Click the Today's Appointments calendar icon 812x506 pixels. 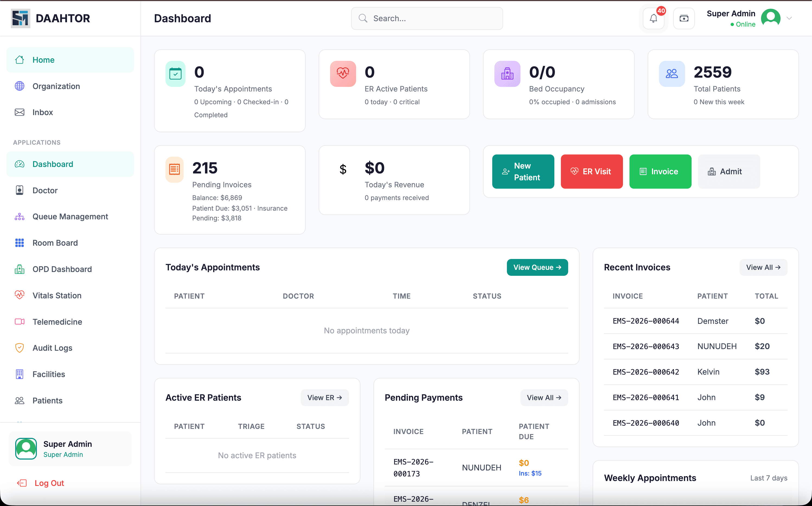(175, 74)
